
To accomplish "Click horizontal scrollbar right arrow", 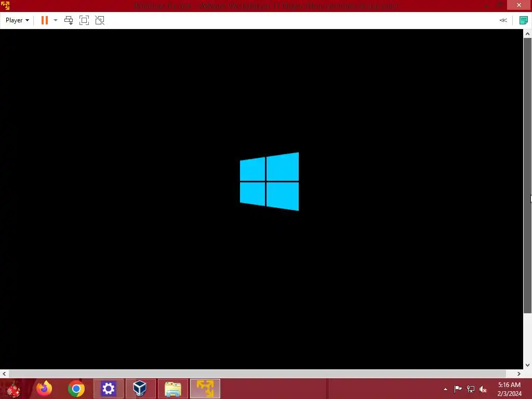I will [x=519, y=374].
